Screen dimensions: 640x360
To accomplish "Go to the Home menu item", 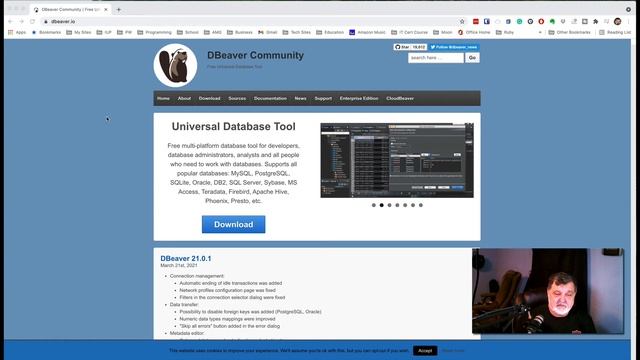I will 163,98.
